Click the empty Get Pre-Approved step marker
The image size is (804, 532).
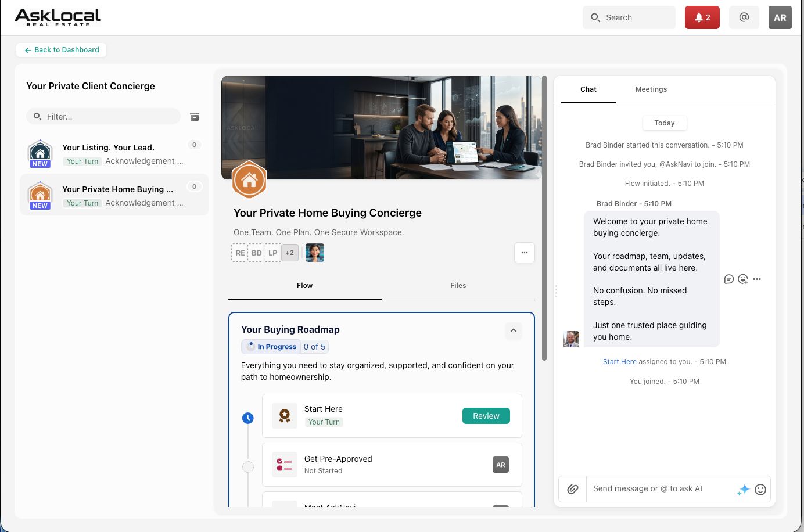click(x=248, y=466)
